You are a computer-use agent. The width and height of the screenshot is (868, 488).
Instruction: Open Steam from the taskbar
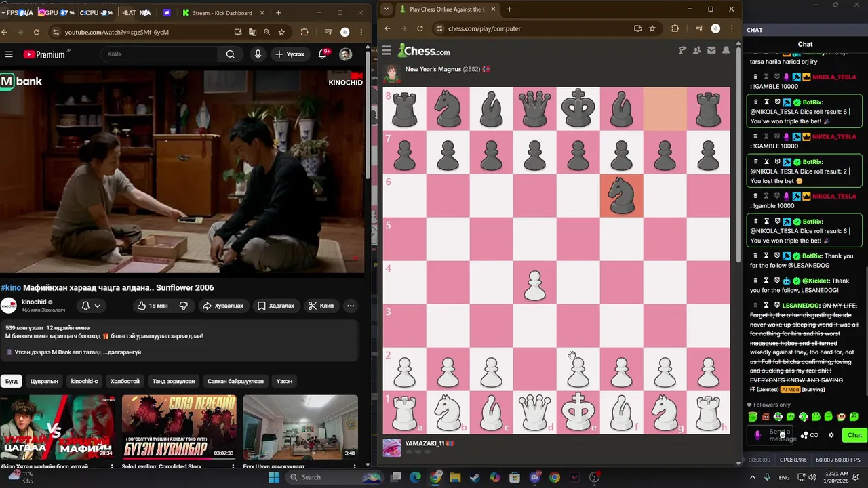point(475,477)
